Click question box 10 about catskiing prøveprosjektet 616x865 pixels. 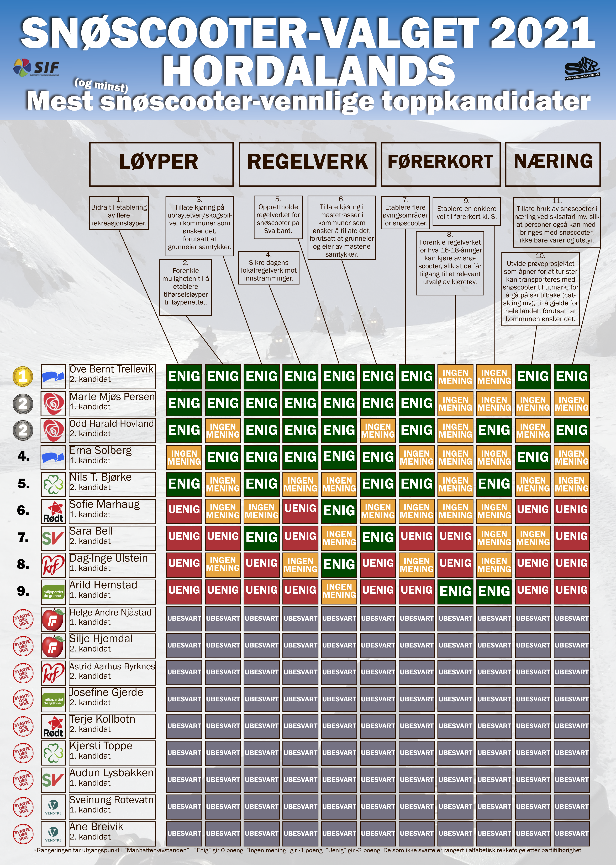coord(540,289)
